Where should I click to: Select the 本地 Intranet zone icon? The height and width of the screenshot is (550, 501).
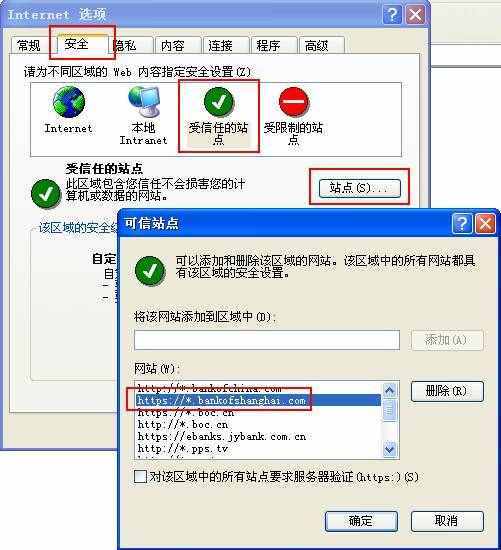(144, 102)
